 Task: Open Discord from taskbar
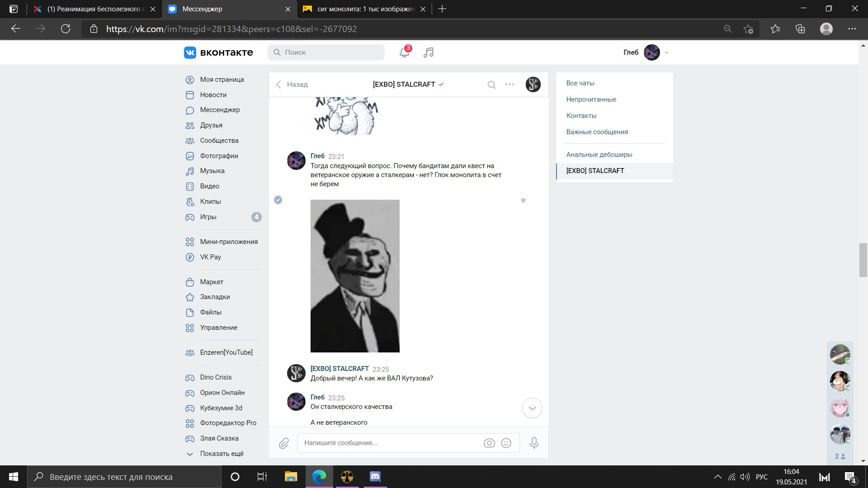(375, 477)
